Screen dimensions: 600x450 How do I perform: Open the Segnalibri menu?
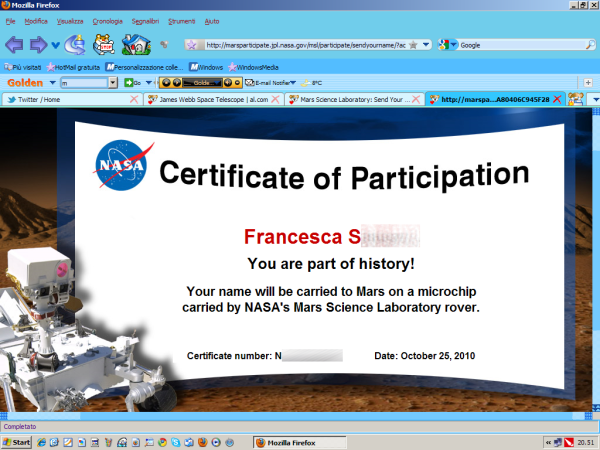145,21
